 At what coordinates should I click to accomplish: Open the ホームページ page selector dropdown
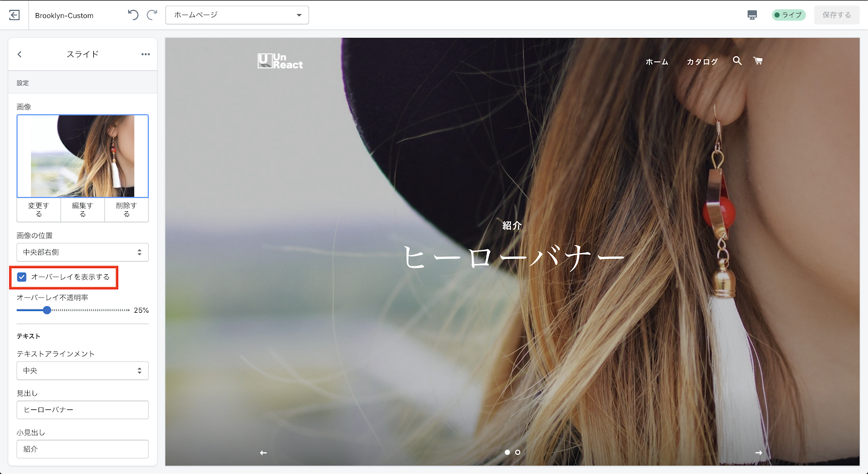237,15
